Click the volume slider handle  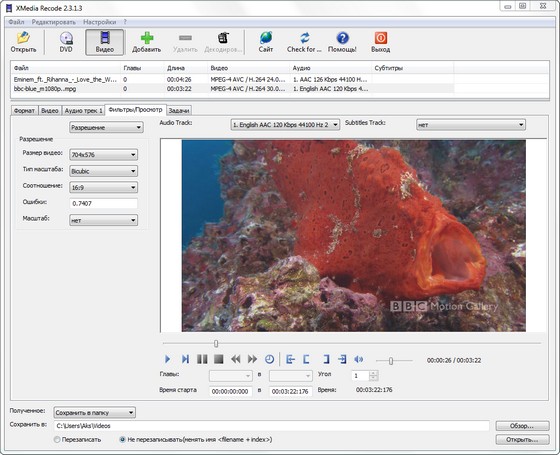[x=391, y=361]
